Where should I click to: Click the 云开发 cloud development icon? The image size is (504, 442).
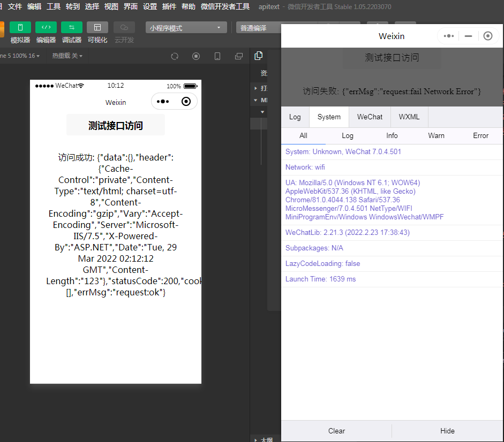(x=124, y=28)
